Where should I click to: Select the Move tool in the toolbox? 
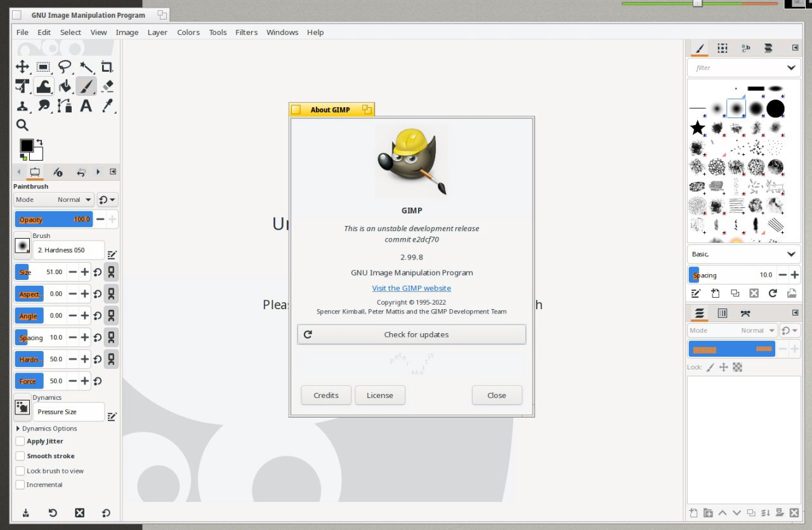[22, 67]
